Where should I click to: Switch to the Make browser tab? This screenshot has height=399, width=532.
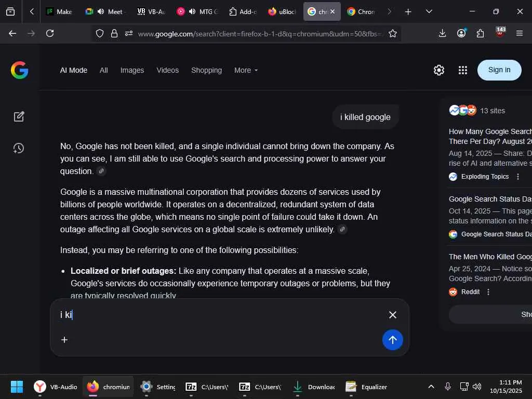point(59,11)
